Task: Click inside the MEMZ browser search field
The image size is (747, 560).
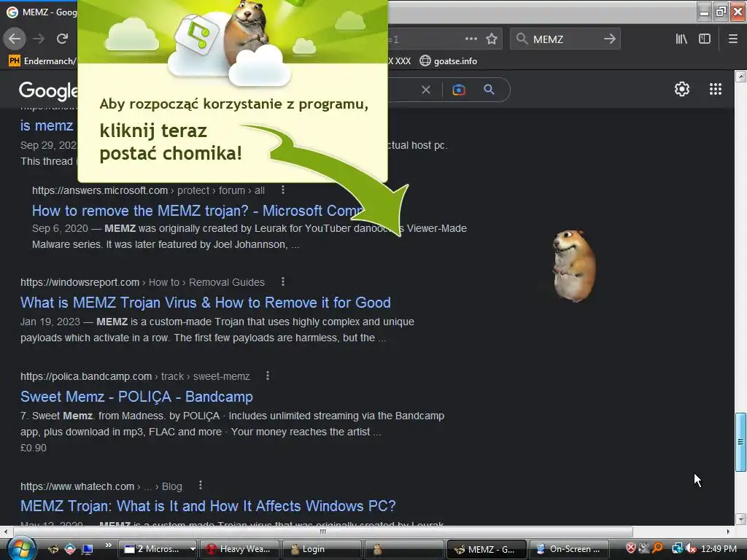Action: pyautogui.click(x=565, y=39)
